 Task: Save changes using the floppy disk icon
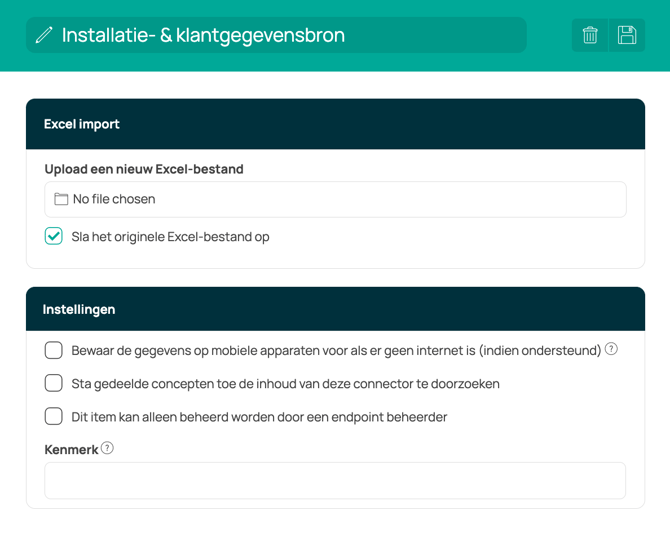pyautogui.click(x=627, y=35)
